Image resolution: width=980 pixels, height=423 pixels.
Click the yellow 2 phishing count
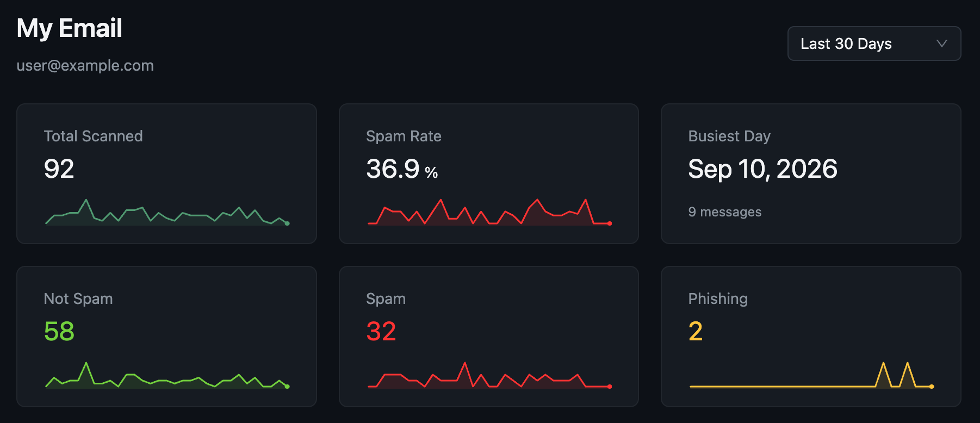click(696, 331)
